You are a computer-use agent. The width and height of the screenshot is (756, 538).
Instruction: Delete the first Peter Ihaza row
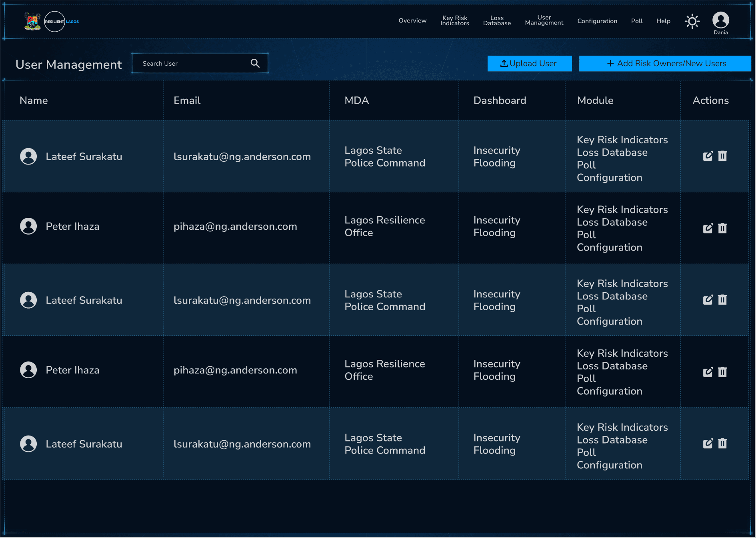(x=722, y=228)
